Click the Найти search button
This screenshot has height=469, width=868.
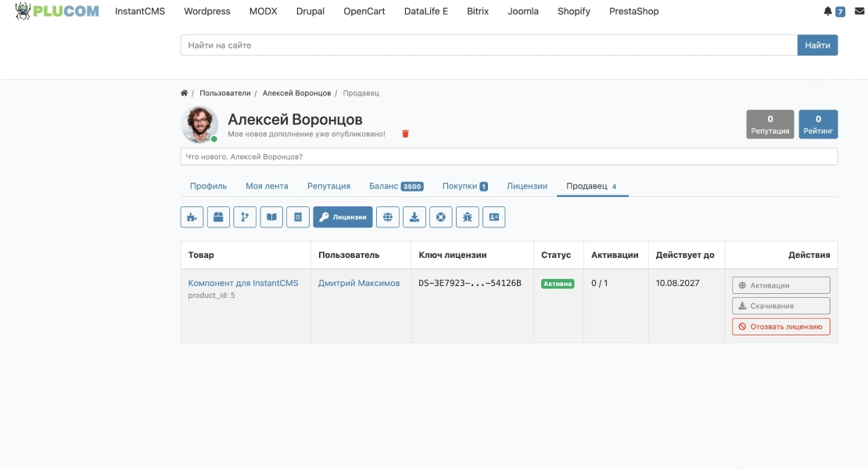tap(818, 45)
